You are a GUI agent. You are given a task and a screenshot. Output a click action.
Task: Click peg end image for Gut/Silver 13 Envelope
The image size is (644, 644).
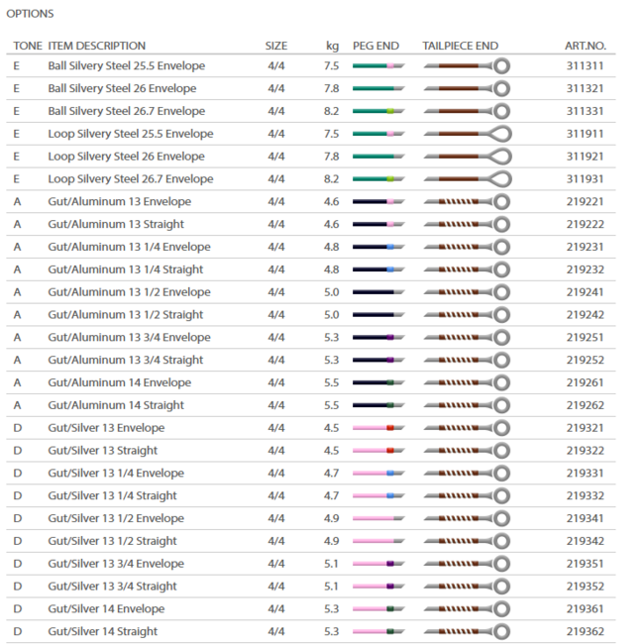point(378,428)
